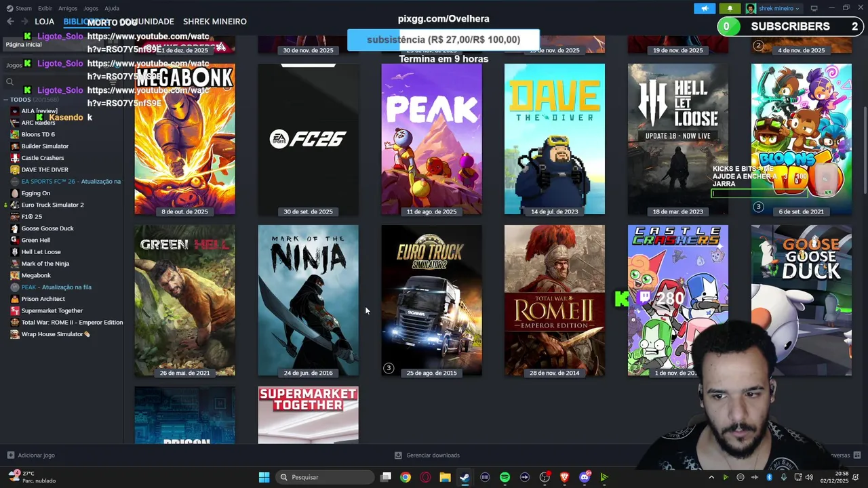Select Bloons TD 6 in the game list
The height and width of the screenshot is (488, 868).
(38, 134)
